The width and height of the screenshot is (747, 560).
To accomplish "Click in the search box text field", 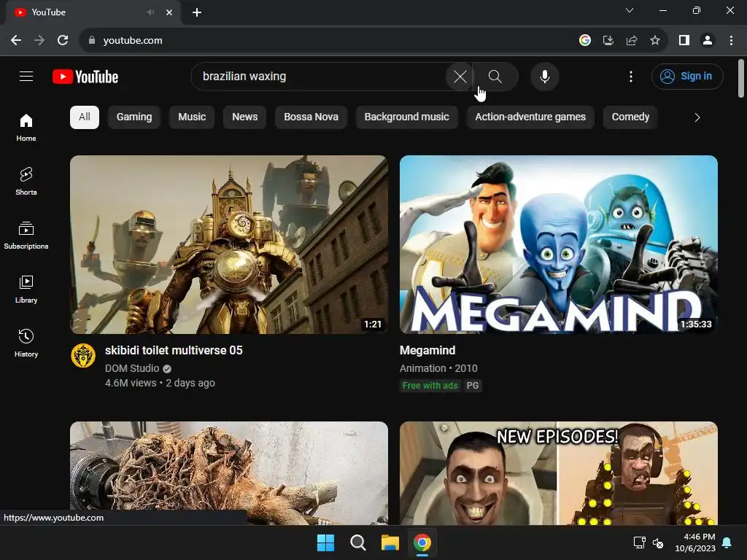I will [x=320, y=76].
